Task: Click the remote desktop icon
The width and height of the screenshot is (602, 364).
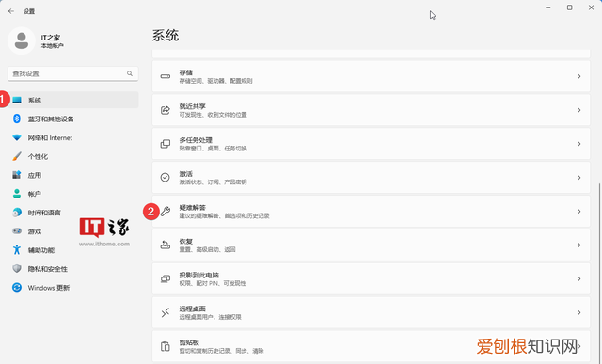Action: (x=166, y=312)
